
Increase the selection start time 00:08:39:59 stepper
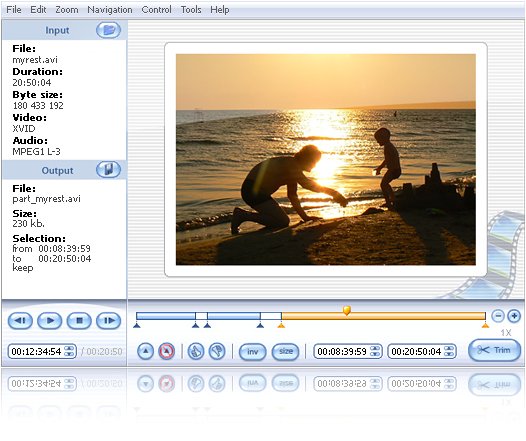pos(375,348)
